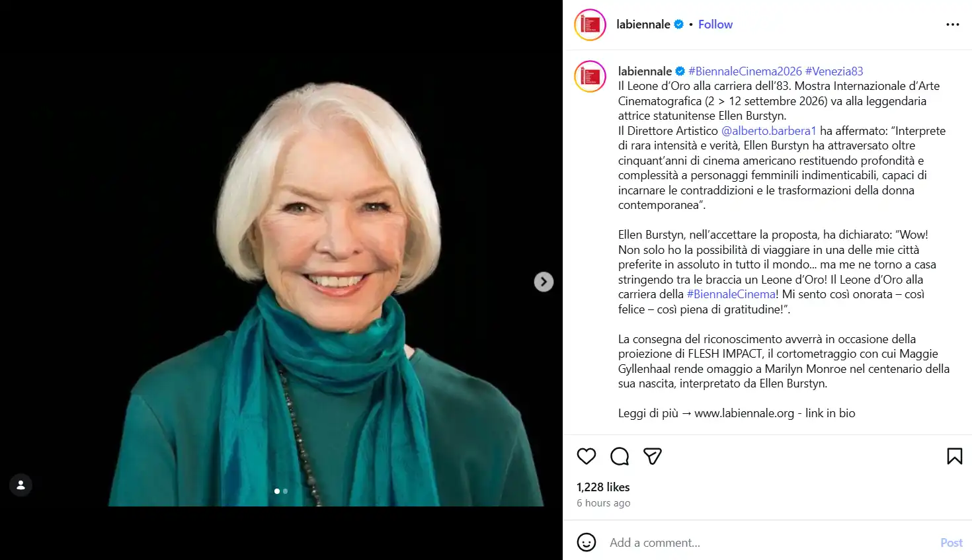Viewport: 972px width, 560px height.
Task: Select the second carousel dot indicator
Action: (285, 491)
